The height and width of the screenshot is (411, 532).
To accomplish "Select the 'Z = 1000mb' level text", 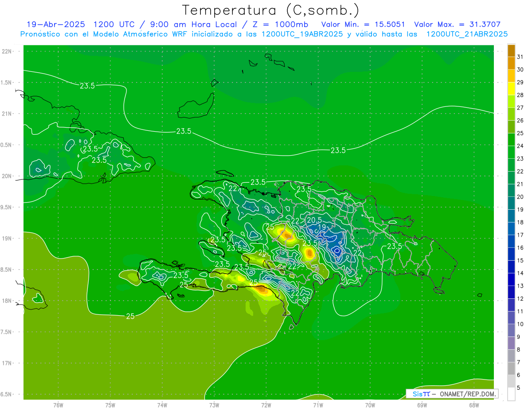I will pyautogui.click(x=280, y=24).
